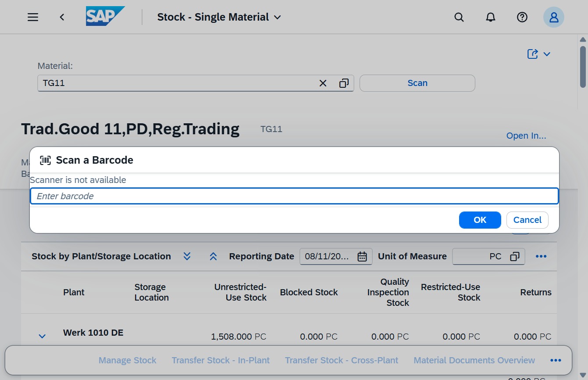
Task: Click the Returns column header
Action: [x=536, y=292]
